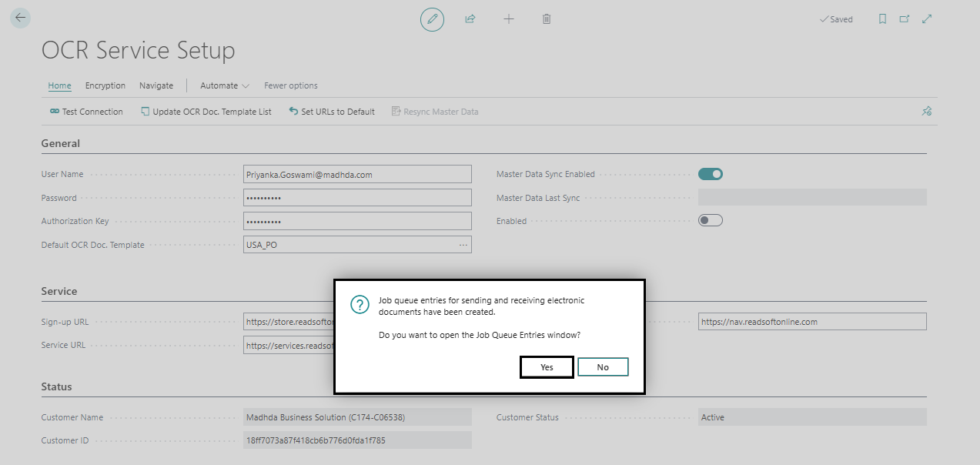The height and width of the screenshot is (465, 980).
Task: Click the trash delete icon
Action: tap(547, 19)
